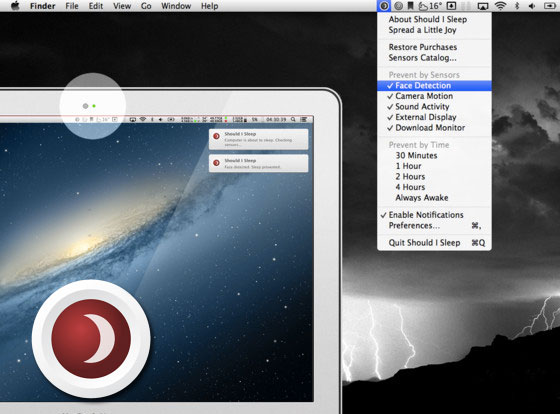
Task: Open the weather 16° menu bar item
Action: 430,6
